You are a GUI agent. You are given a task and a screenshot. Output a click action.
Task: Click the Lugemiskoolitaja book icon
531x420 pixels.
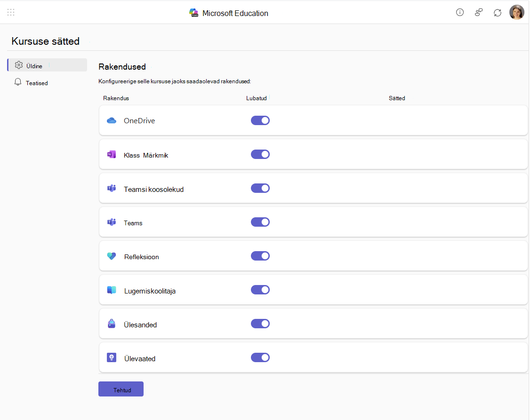(x=112, y=290)
